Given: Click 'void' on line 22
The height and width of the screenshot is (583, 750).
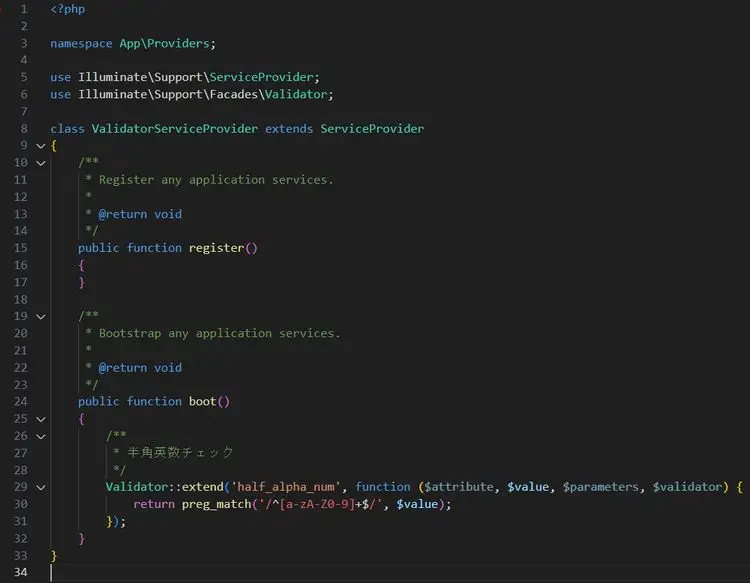Looking at the screenshot, I should tap(168, 367).
